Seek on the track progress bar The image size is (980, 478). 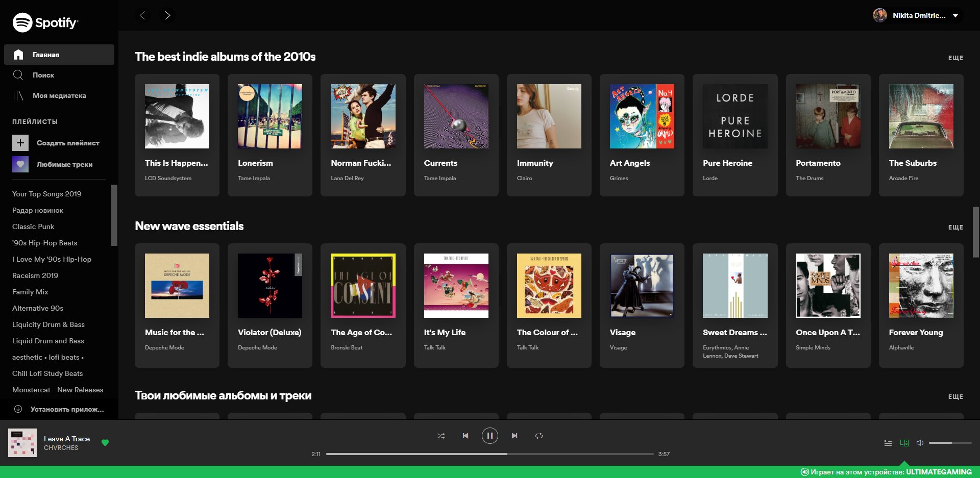(x=490, y=454)
